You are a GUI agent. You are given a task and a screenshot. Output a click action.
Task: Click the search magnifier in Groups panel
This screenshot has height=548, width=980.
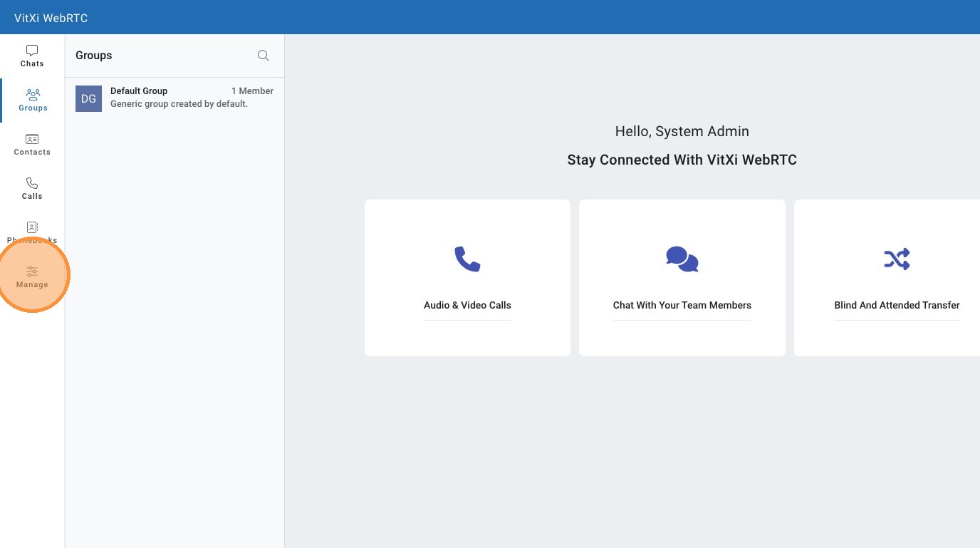point(264,56)
